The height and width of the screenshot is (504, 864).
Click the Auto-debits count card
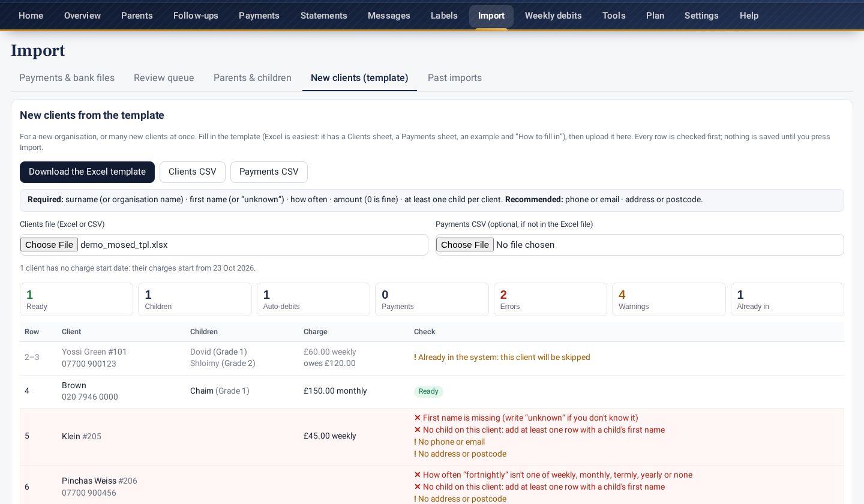click(x=313, y=299)
